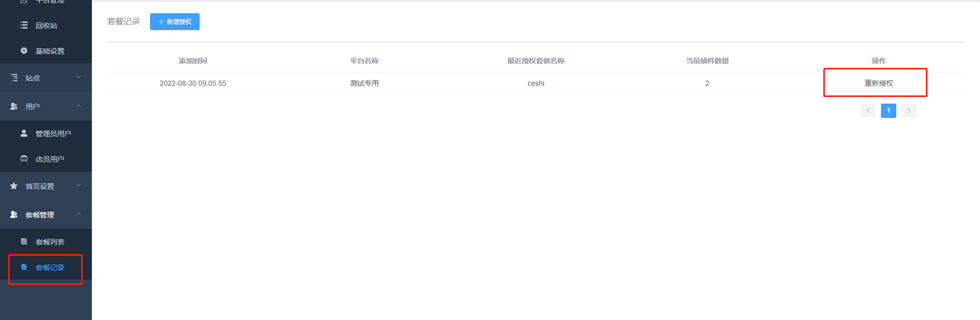Image resolution: width=980 pixels, height=320 pixels.
Task: Click the 最近授权套餐名称 column header
Action: [x=536, y=61]
